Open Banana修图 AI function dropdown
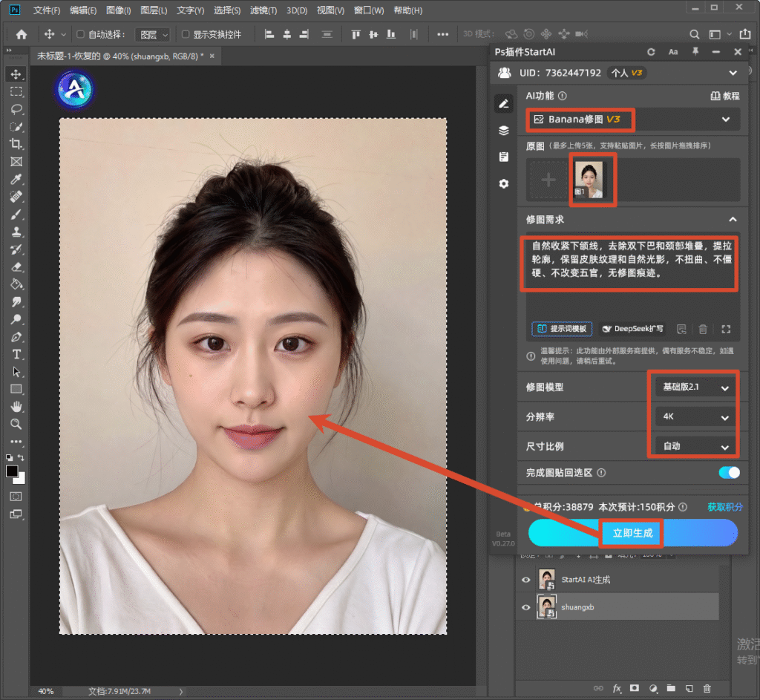 point(633,120)
